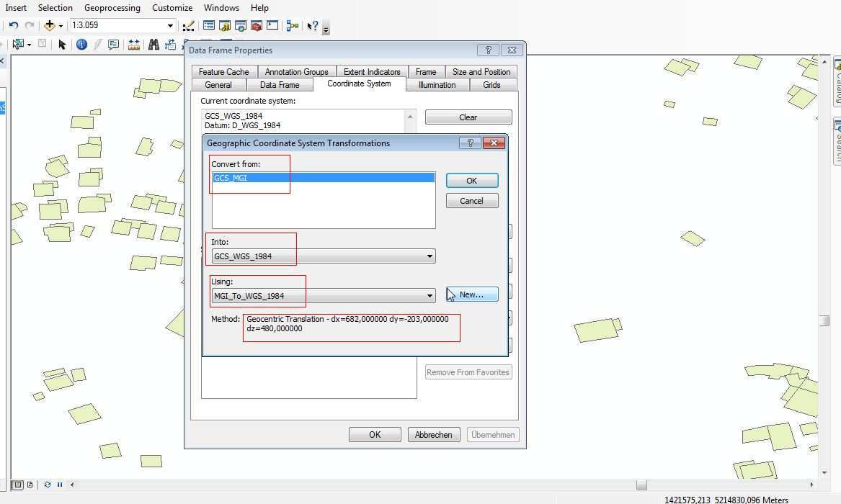Open the Geoprocessing menu

pyautogui.click(x=112, y=8)
